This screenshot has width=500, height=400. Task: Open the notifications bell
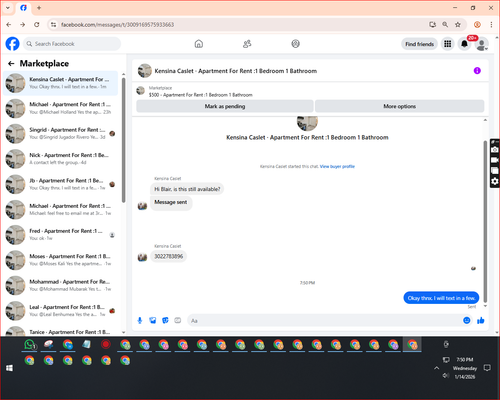click(x=464, y=44)
